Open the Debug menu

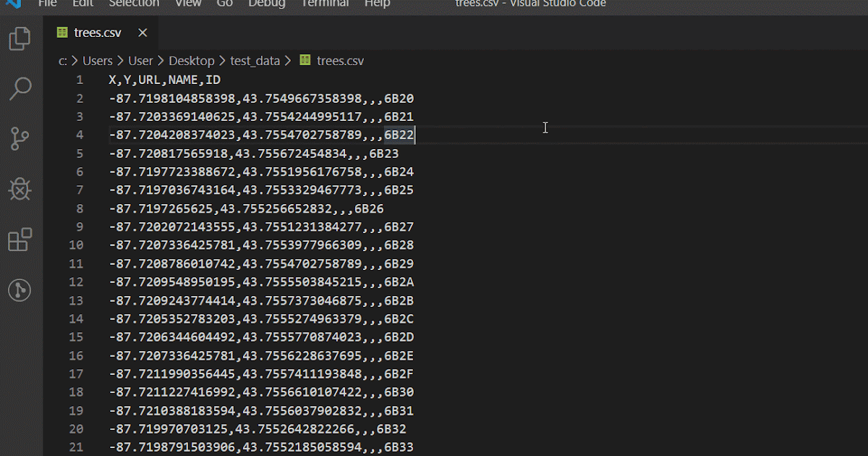click(266, 4)
